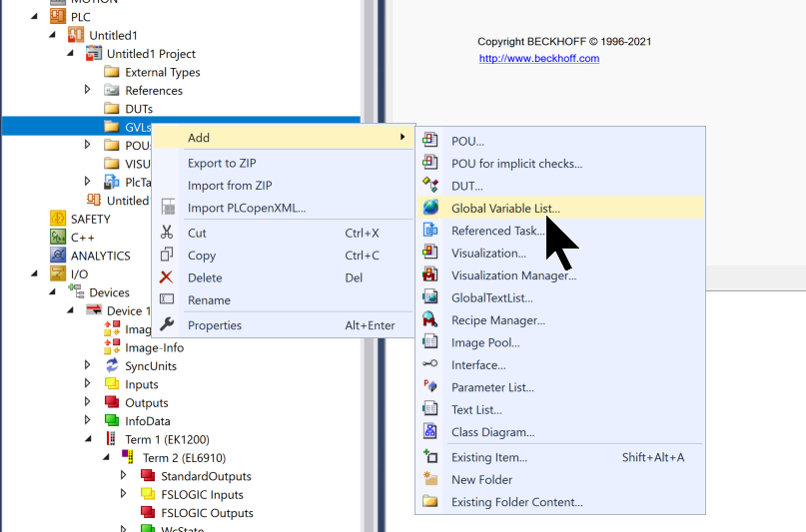Click the Recipe Manager icon
The height and width of the screenshot is (532, 806).
430,319
